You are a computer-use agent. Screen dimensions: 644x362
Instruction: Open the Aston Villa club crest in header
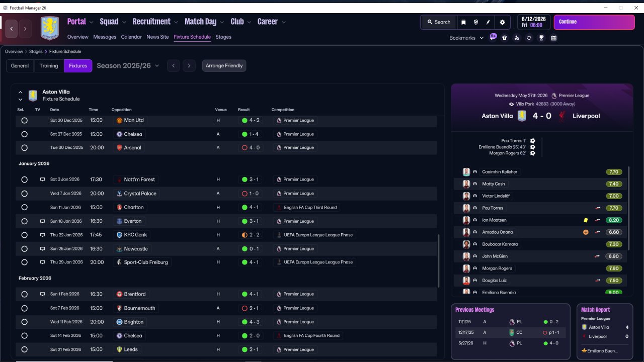[x=50, y=28]
